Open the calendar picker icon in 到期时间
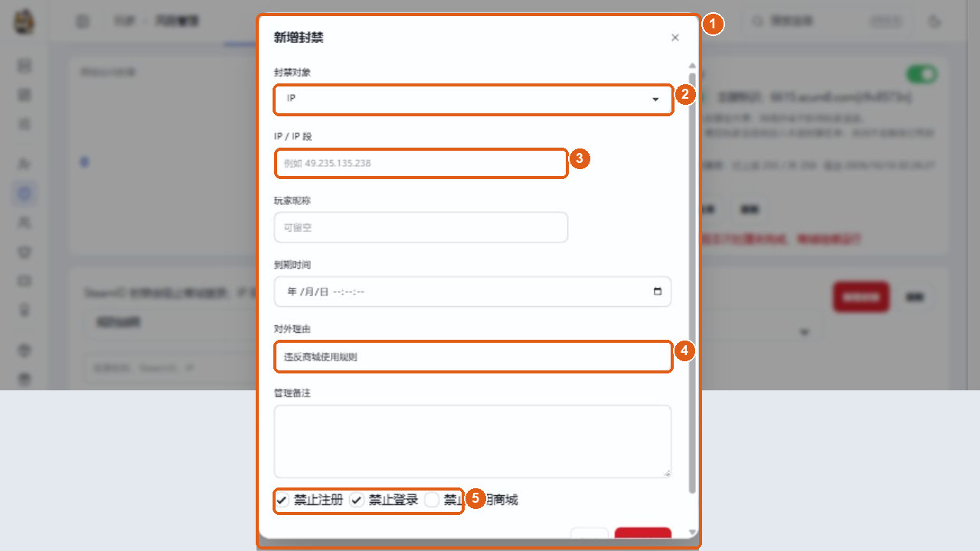Image resolution: width=980 pixels, height=551 pixels. click(657, 292)
